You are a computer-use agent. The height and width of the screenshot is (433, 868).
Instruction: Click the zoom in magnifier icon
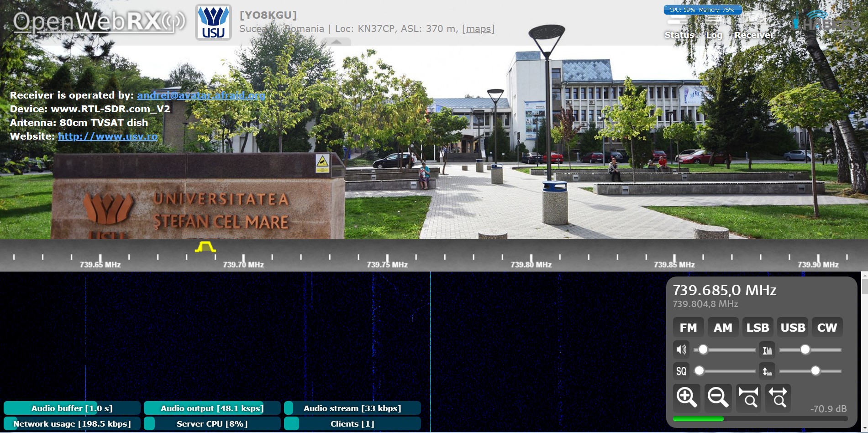(x=686, y=397)
